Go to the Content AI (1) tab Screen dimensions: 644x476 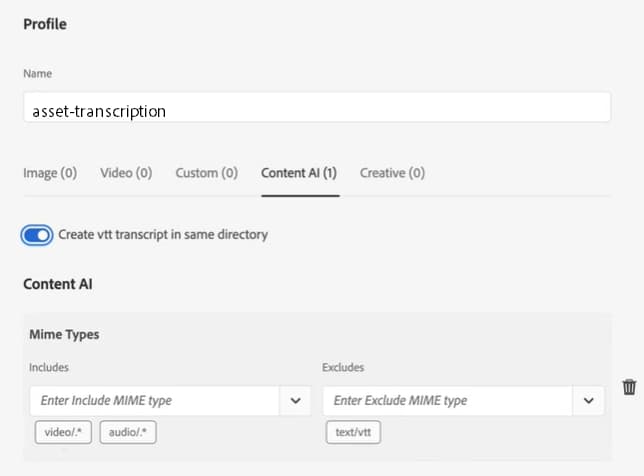[x=299, y=173]
